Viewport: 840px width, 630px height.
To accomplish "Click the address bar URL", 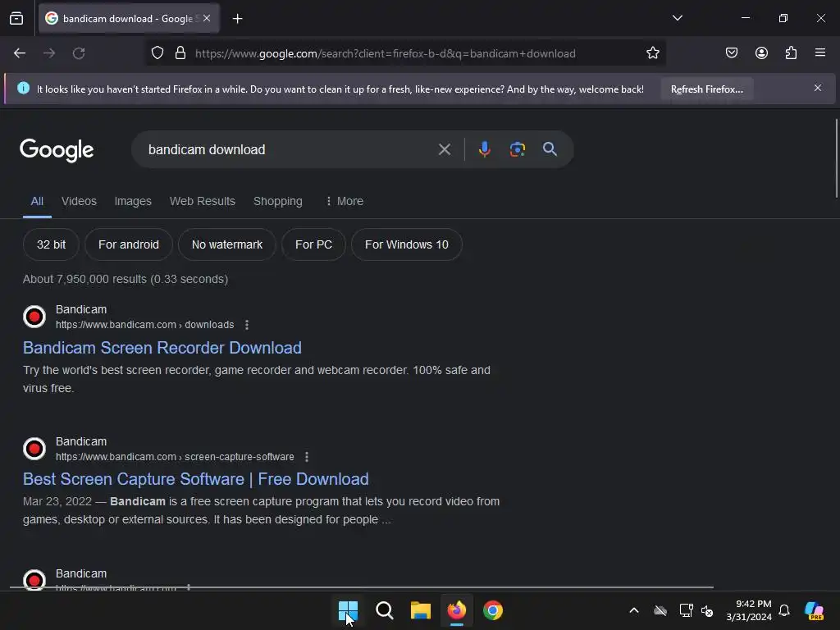I will tap(386, 53).
